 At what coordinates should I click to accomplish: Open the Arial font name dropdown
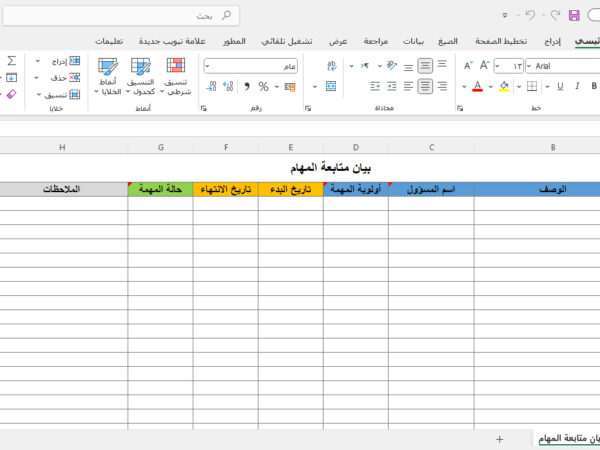529,66
